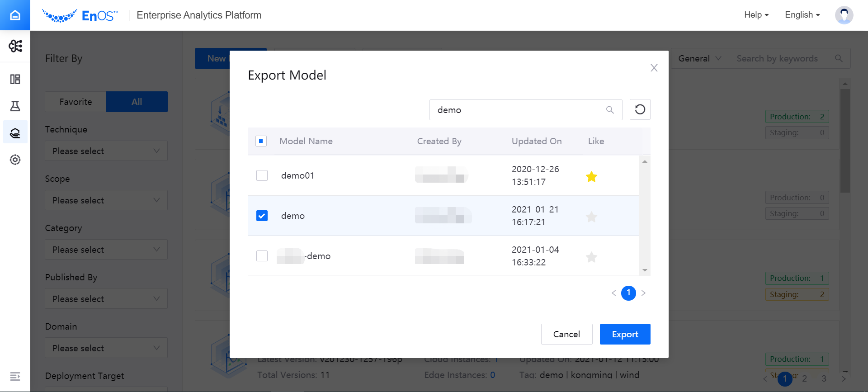Expand the sidebar using bottom menu icon
868x392 pixels.
pyautogui.click(x=15, y=376)
